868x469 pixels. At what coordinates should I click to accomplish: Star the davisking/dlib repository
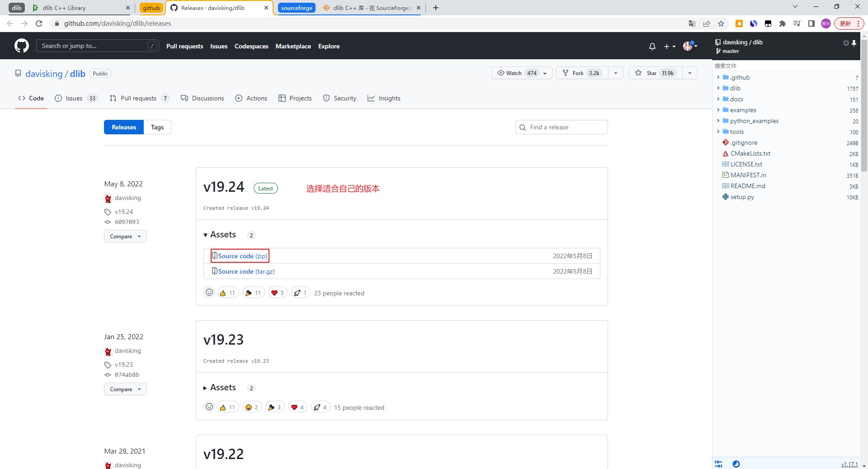point(656,73)
